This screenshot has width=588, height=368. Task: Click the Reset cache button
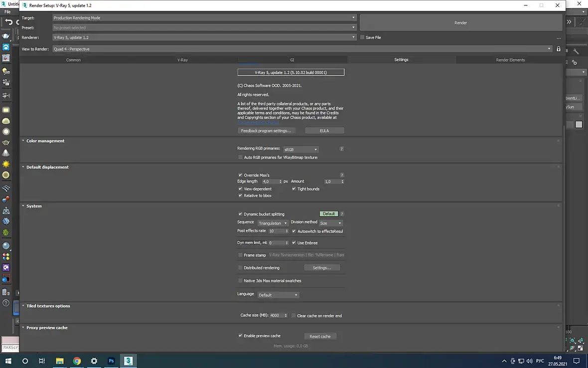point(320,337)
